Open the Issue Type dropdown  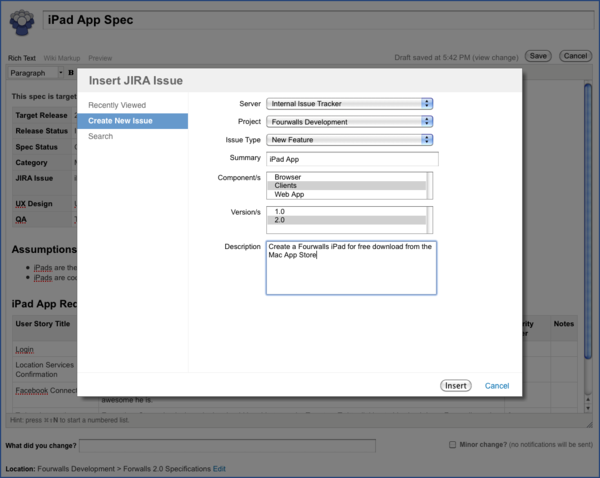point(349,140)
